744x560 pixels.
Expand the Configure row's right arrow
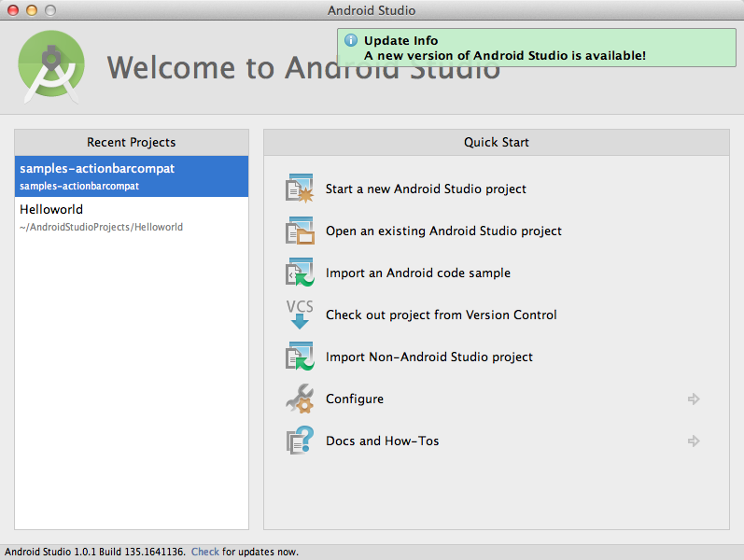(694, 399)
